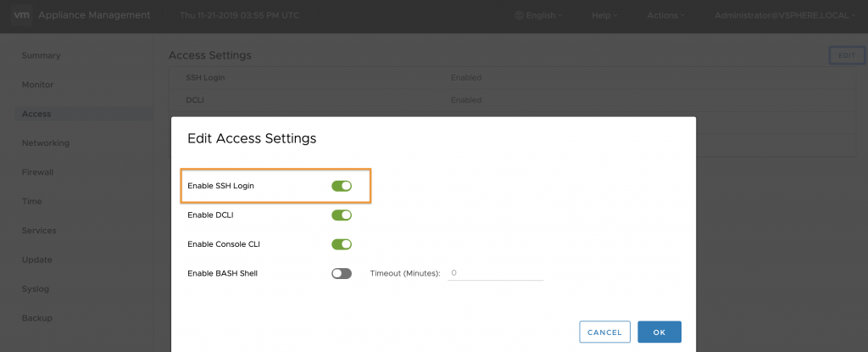Viewport: 868px width, 352px height.
Task: Click the VMware vm logo icon
Action: [x=21, y=15]
